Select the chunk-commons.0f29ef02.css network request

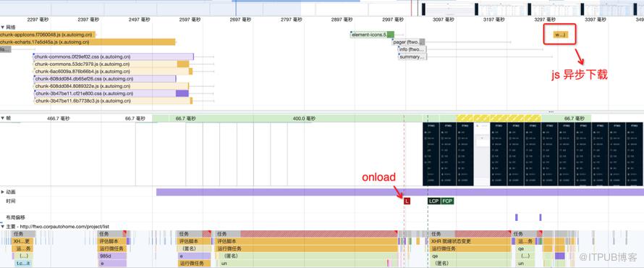click(x=114, y=56)
